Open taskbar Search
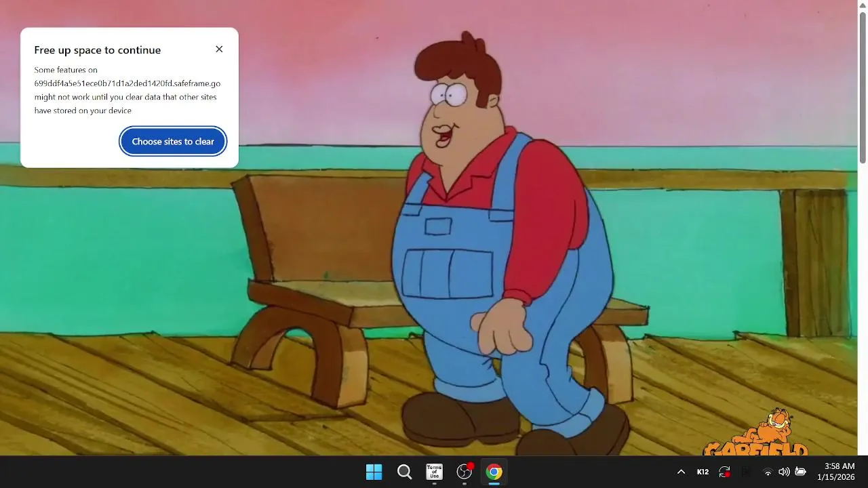 coord(404,472)
